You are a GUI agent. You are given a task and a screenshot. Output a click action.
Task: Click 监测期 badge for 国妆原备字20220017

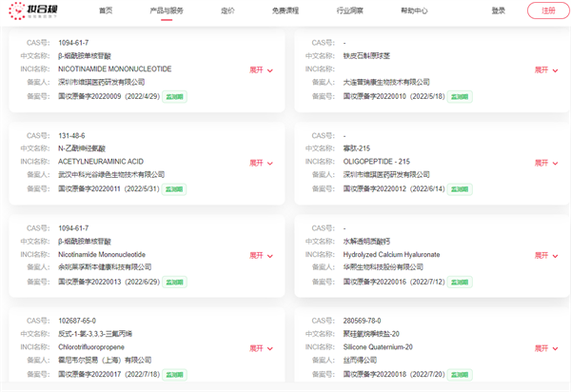click(x=173, y=375)
